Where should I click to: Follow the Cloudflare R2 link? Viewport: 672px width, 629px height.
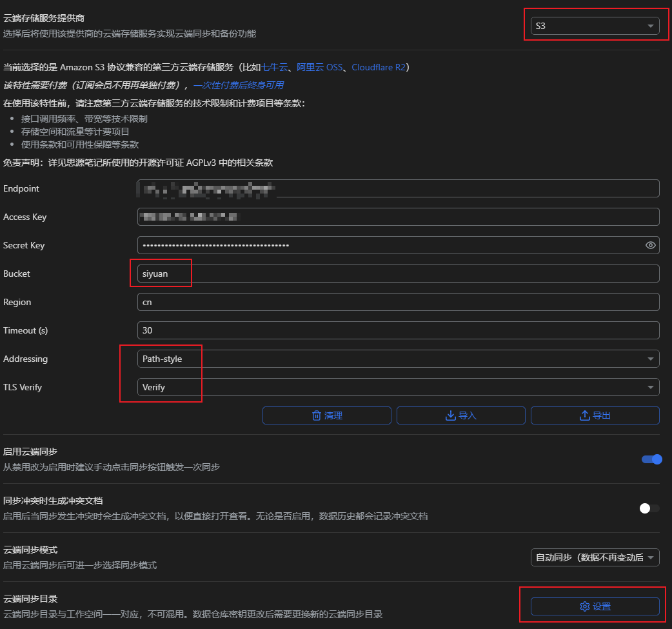(x=379, y=67)
